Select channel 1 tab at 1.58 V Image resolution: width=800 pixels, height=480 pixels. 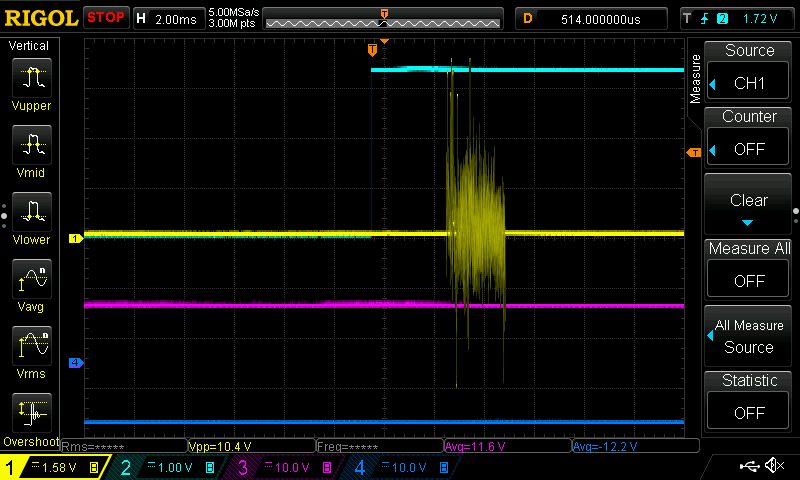click(x=54, y=467)
